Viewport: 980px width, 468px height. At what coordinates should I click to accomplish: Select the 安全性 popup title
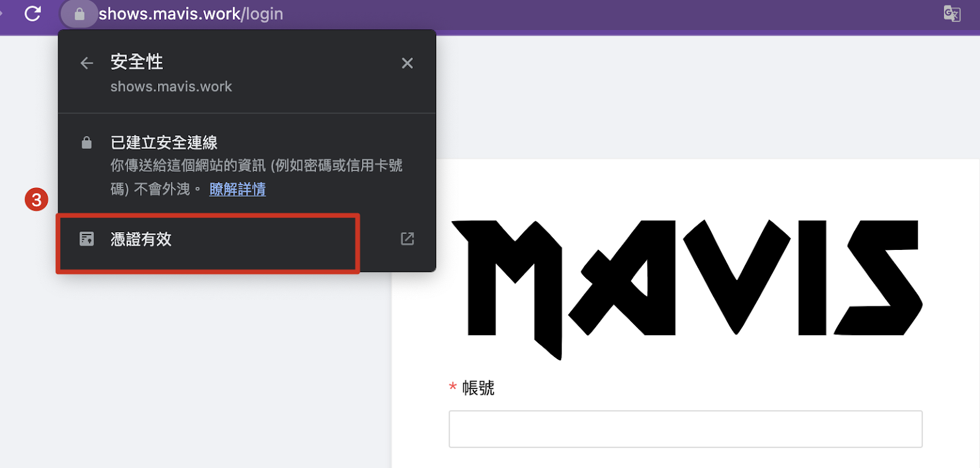click(x=137, y=62)
